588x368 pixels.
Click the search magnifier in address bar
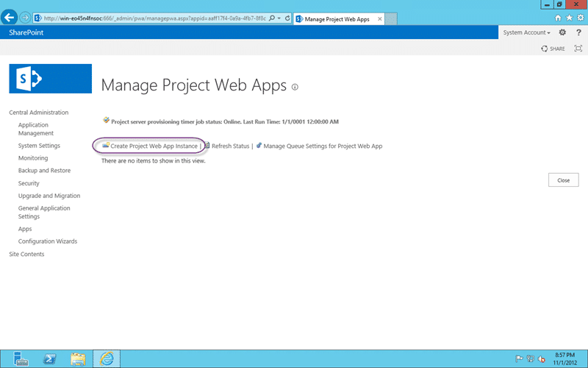(x=272, y=18)
